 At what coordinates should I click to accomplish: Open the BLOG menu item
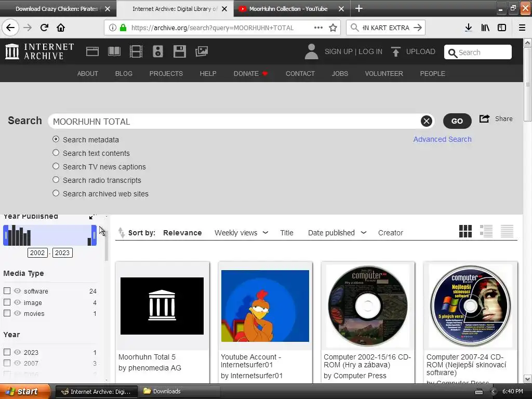point(124,74)
